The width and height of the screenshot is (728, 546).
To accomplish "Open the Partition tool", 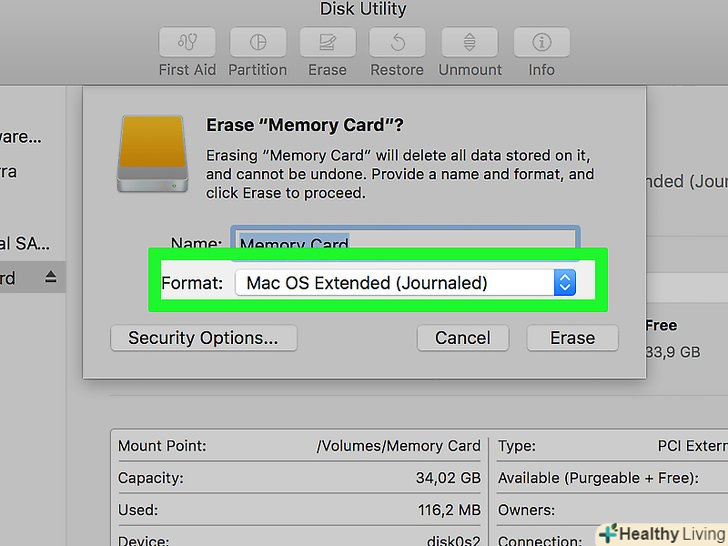I will pyautogui.click(x=257, y=44).
